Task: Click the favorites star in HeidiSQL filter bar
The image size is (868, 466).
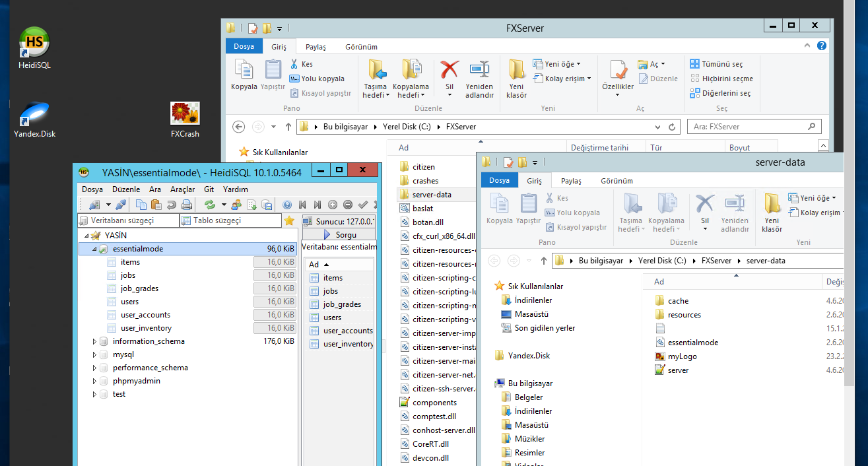Action: (x=289, y=220)
